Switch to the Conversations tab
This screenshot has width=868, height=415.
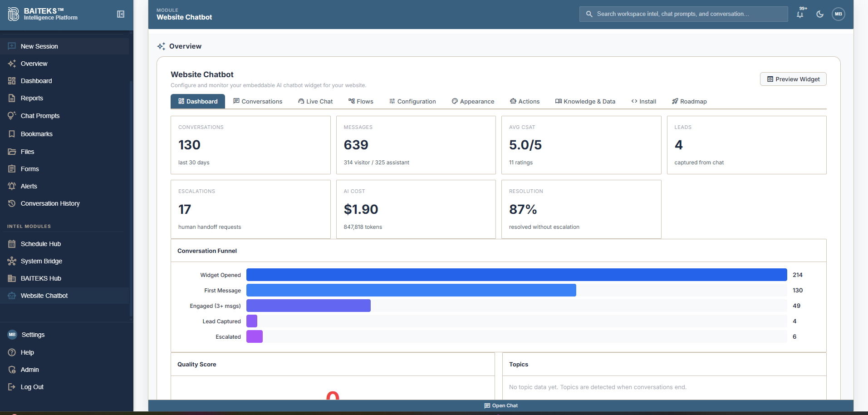[x=258, y=101]
